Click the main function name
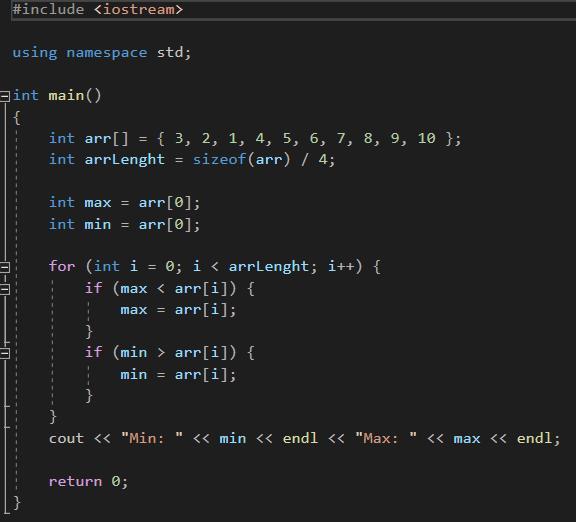Viewport: 576px width, 522px height. click(x=66, y=96)
